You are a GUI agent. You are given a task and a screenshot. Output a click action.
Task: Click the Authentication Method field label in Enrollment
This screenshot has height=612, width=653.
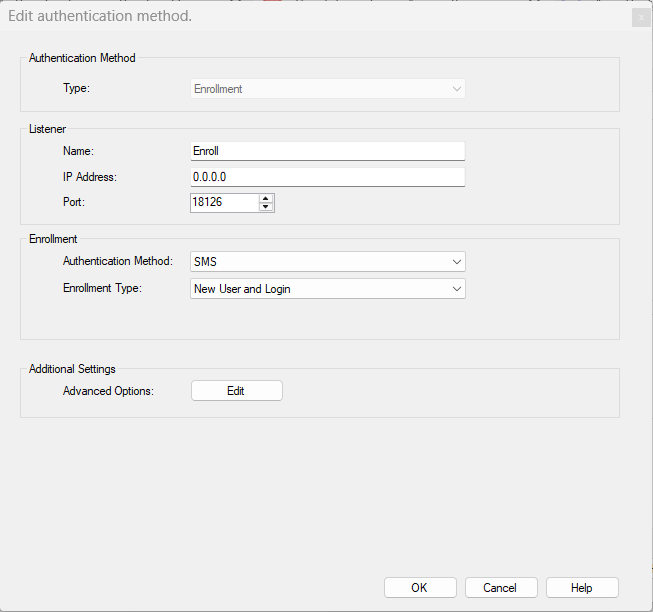click(118, 261)
